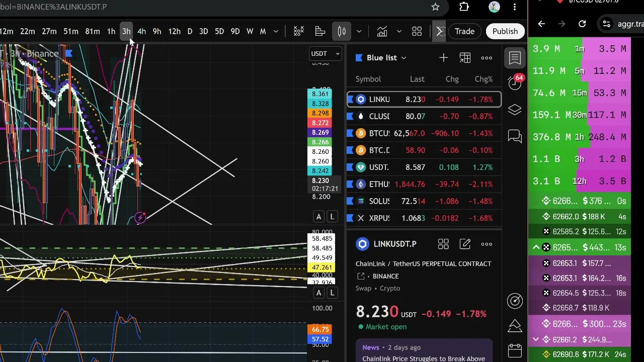Toggle the blue flag on ETHU row
This screenshot has height=362, width=644.
[x=351, y=184]
